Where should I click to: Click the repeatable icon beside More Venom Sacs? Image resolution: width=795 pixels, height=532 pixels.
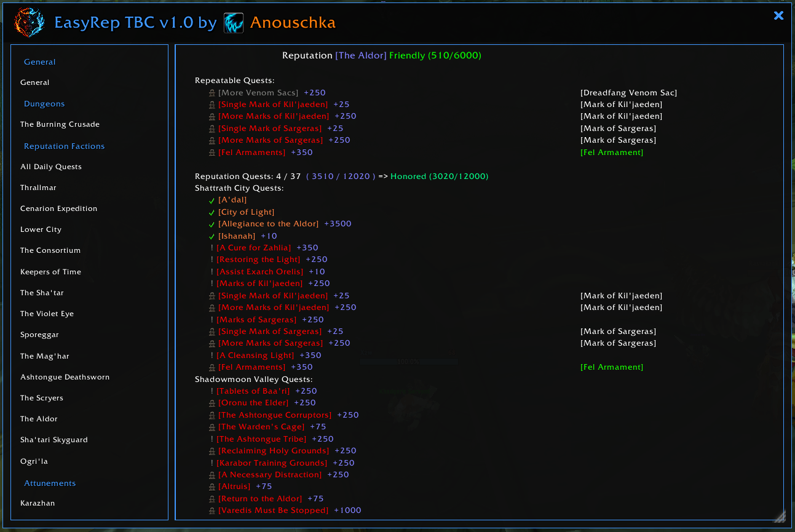point(212,93)
